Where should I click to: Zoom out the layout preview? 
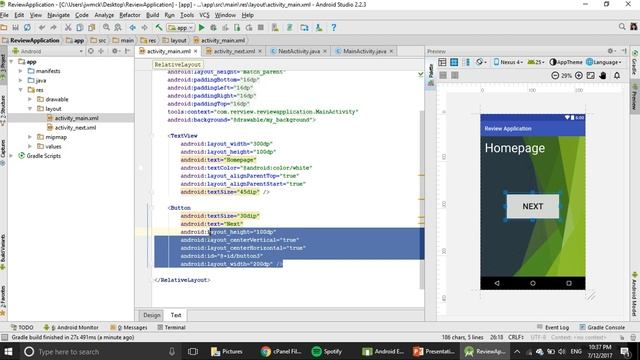(x=555, y=76)
